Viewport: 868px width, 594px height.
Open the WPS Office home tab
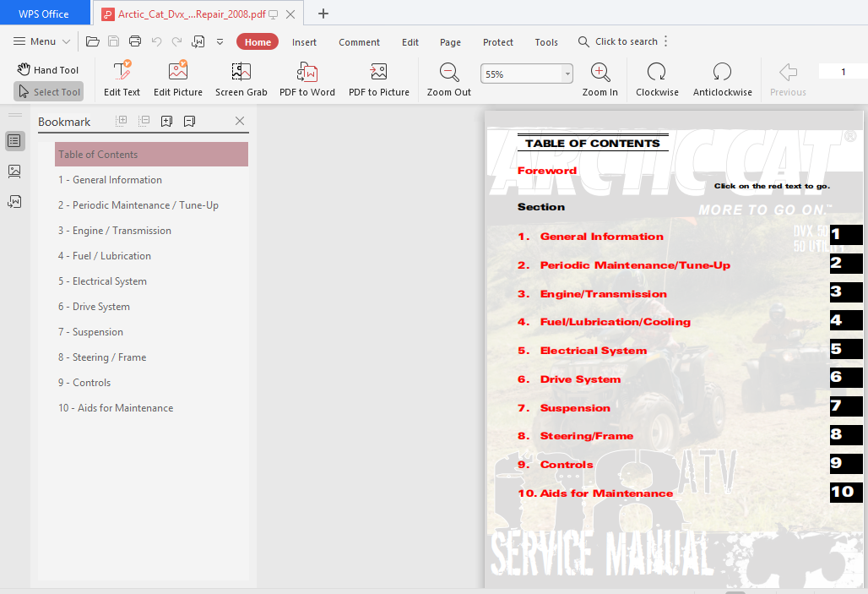coord(44,14)
